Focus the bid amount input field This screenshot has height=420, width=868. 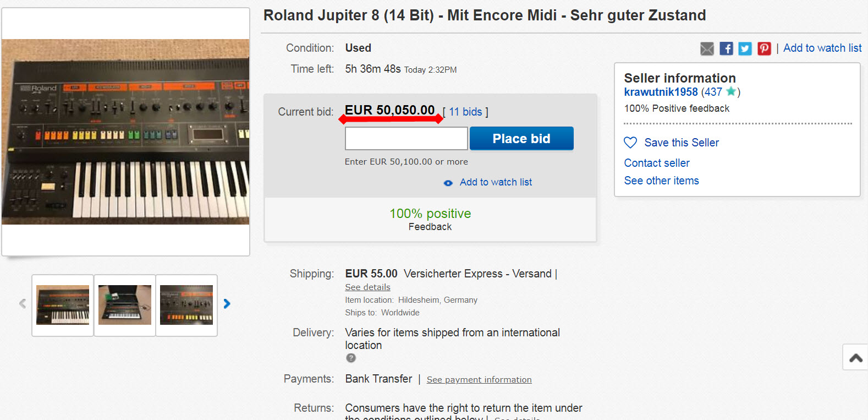point(406,139)
